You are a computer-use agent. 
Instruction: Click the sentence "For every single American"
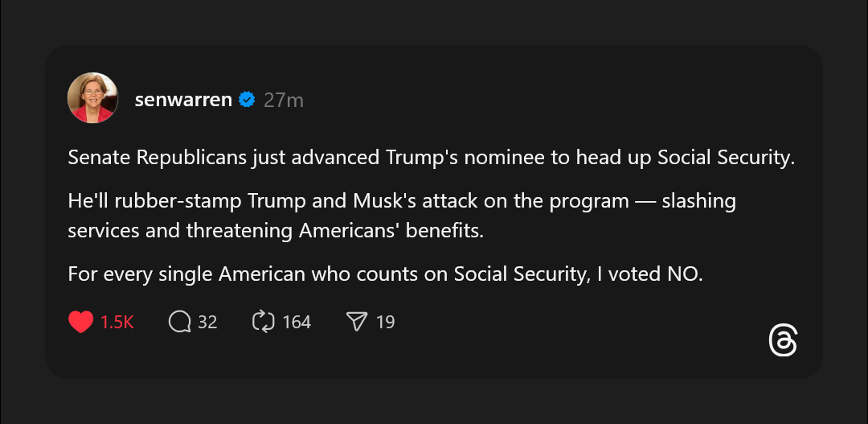pos(385,273)
